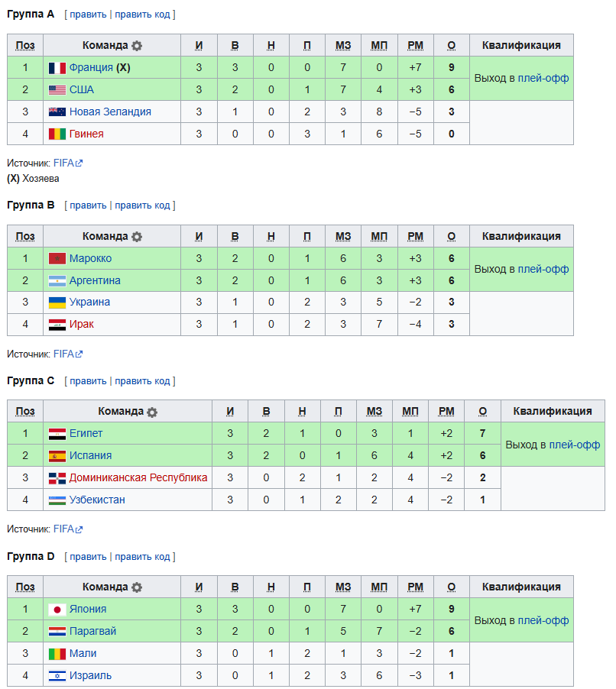Click the gear icon in Group C header
Image resolution: width=616 pixels, height=689 pixels.
coord(152,412)
